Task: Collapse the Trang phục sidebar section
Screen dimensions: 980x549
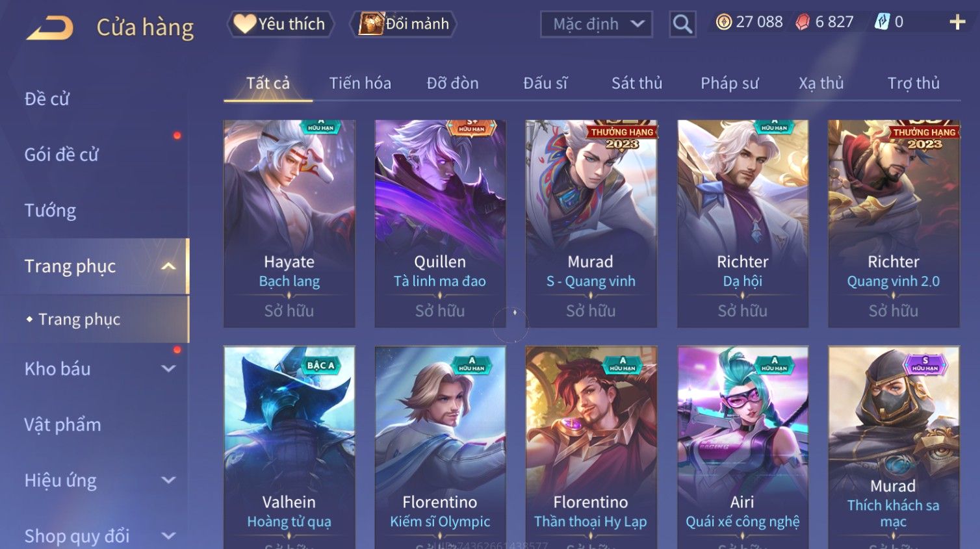Action: [x=168, y=266]
